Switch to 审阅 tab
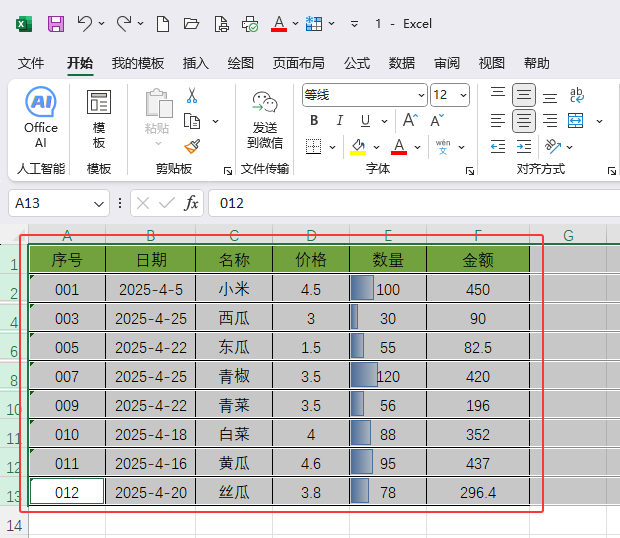The width and height of the screenshot is (620, 538). [x=447, y=63]
